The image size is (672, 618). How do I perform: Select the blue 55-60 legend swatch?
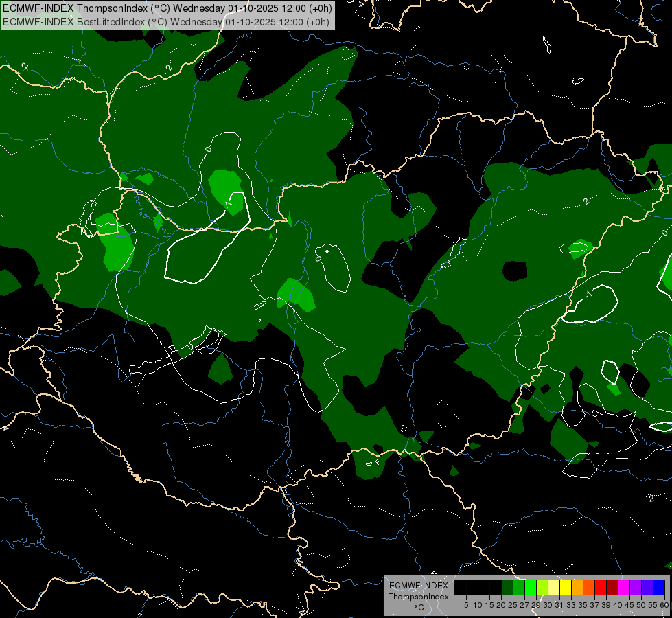pyautogui.click(x=659, y=587)
